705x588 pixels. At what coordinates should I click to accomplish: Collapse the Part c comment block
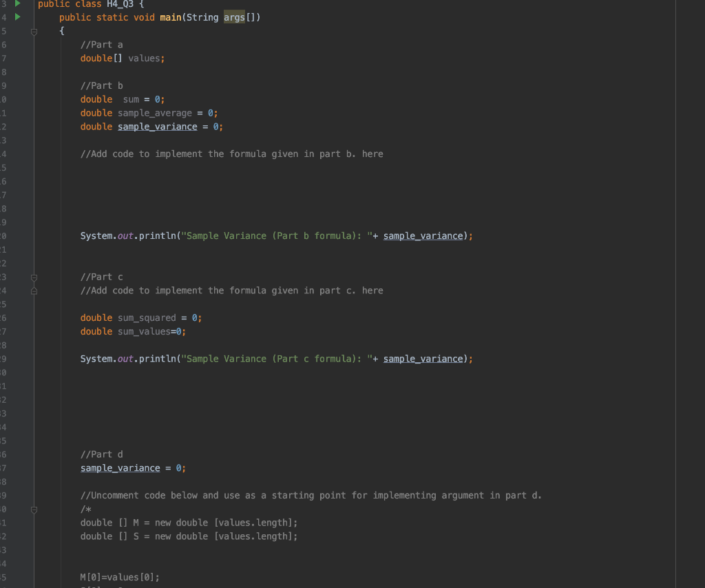click(x=34, y=277)
